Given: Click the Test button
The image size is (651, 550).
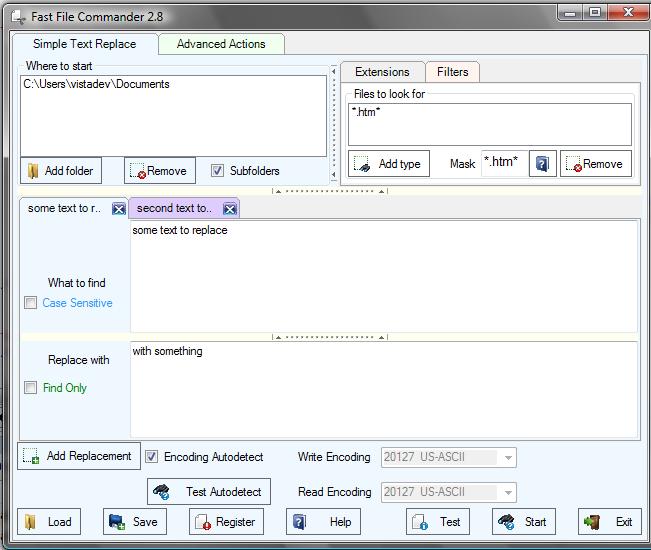Looking at the screenshot, I should pyautogui.click(x=438, y=521).
